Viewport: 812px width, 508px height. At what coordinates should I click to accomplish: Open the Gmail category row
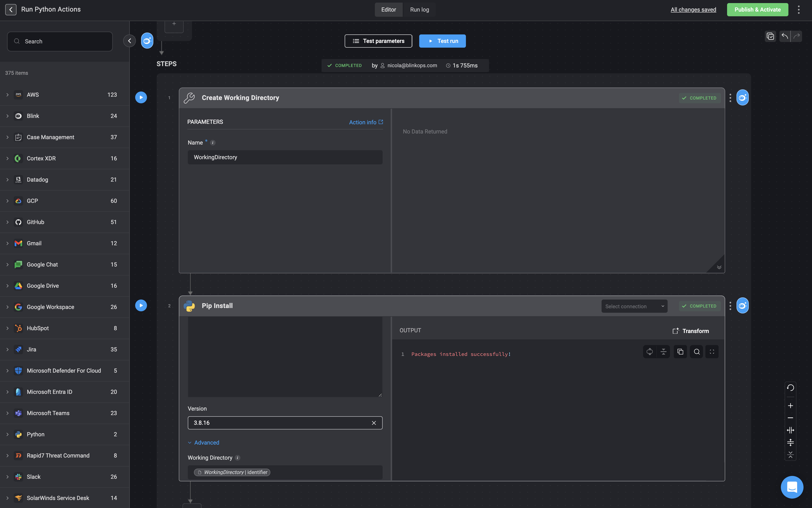[x=65, y=243]
